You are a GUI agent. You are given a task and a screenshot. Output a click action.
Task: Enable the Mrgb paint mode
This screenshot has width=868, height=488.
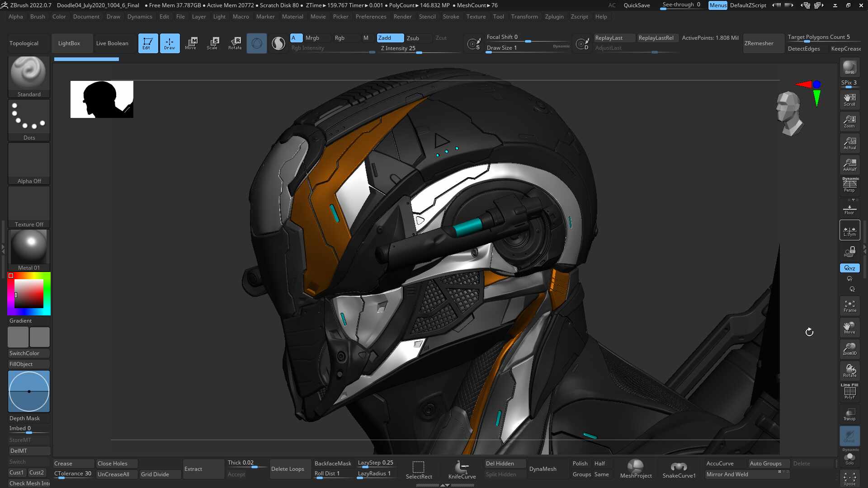tap(312, 38)
